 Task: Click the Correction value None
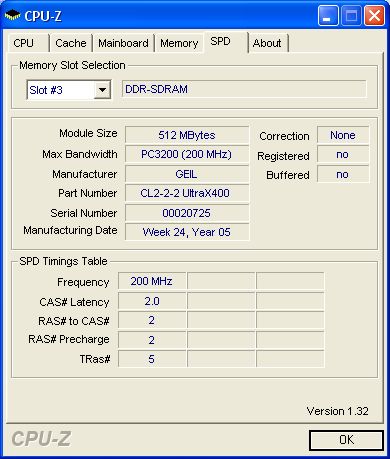[343, 135]
